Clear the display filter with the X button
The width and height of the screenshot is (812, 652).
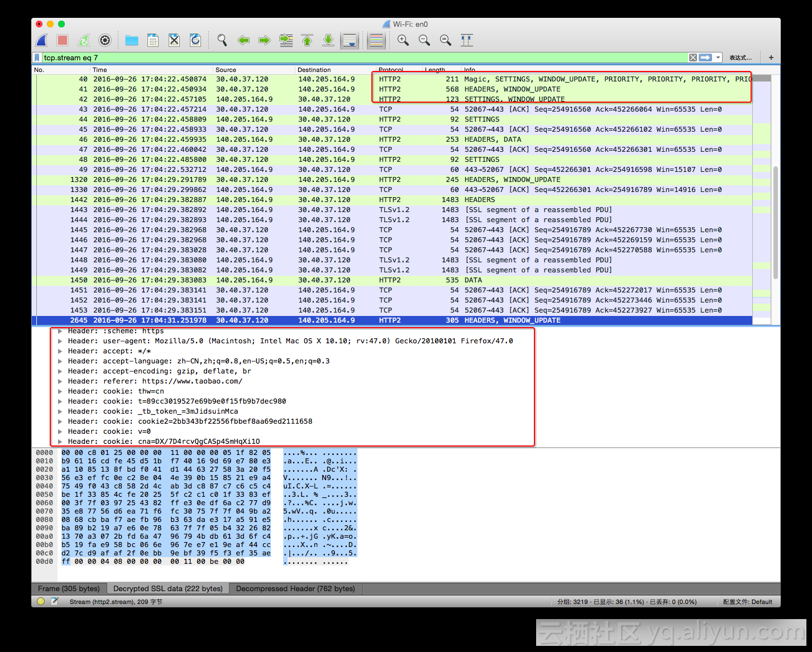point(693,57)
